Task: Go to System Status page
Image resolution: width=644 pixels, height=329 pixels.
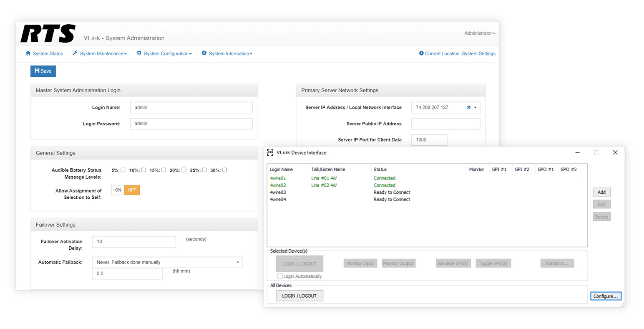Action: click(44, 53)
